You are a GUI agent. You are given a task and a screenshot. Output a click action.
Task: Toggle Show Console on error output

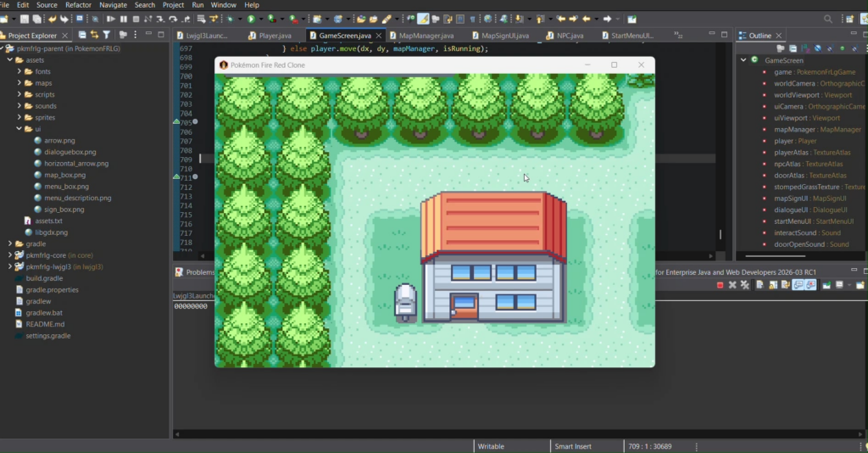tap(811, 285)
